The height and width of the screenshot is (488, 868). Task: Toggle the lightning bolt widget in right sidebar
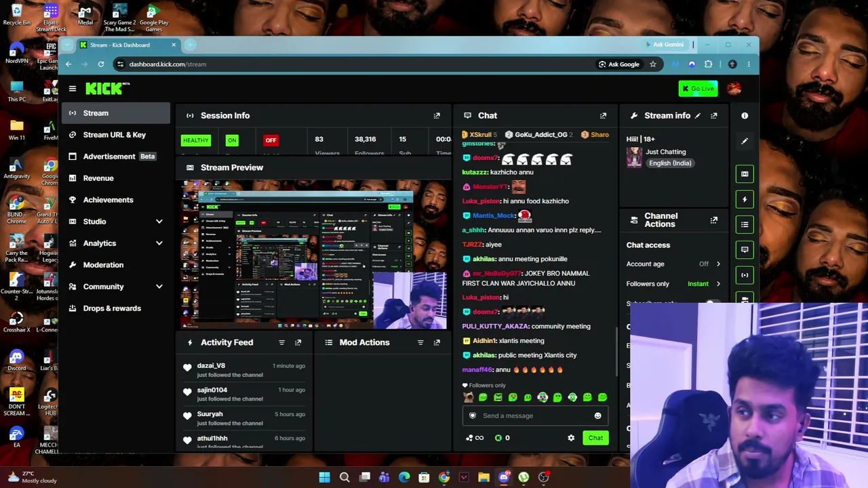tap(745, 199)
